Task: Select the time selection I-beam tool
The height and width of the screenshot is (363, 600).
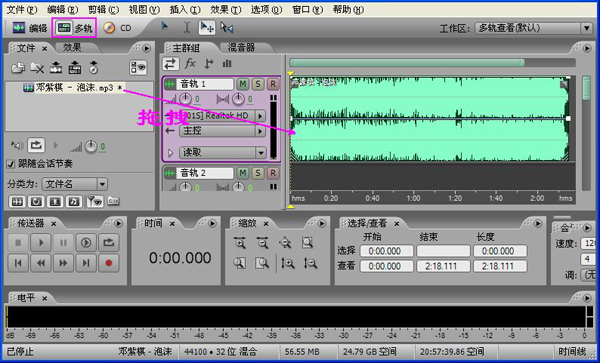Action: click(187, 28)
